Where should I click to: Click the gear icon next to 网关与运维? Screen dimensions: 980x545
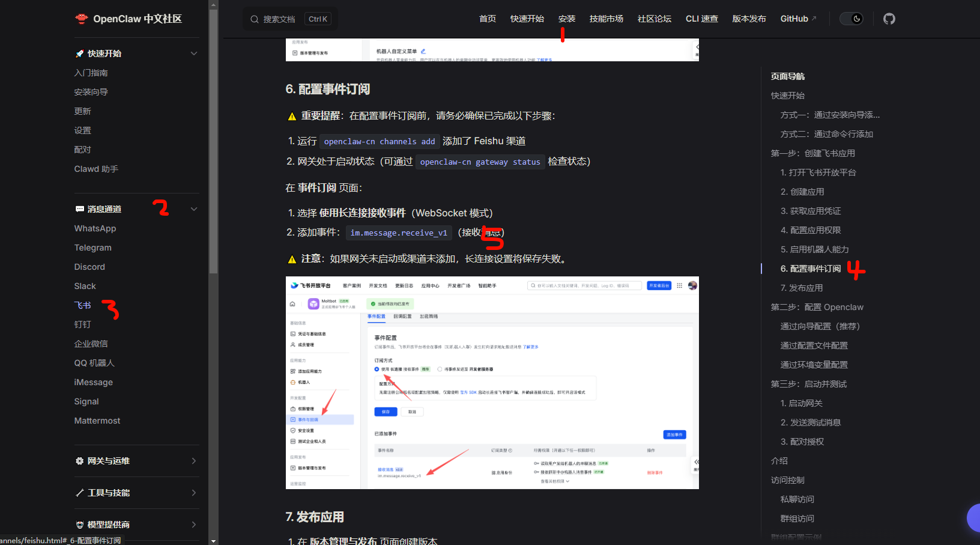point(80,461)
